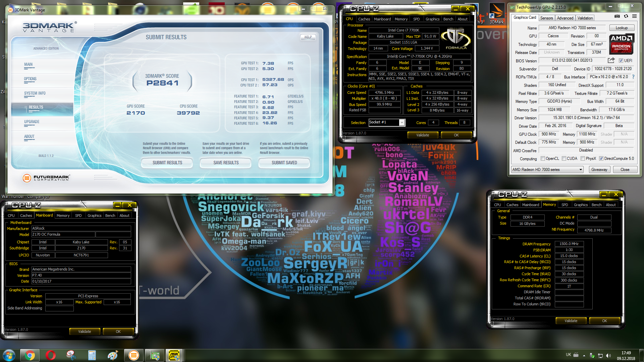Open the Windows Start orb

click(9, 355)
